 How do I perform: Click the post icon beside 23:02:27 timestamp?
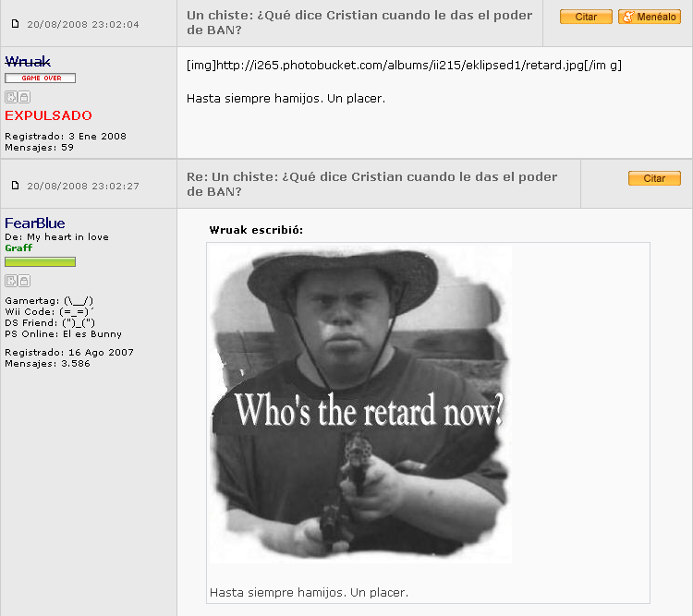coord(15,186)
